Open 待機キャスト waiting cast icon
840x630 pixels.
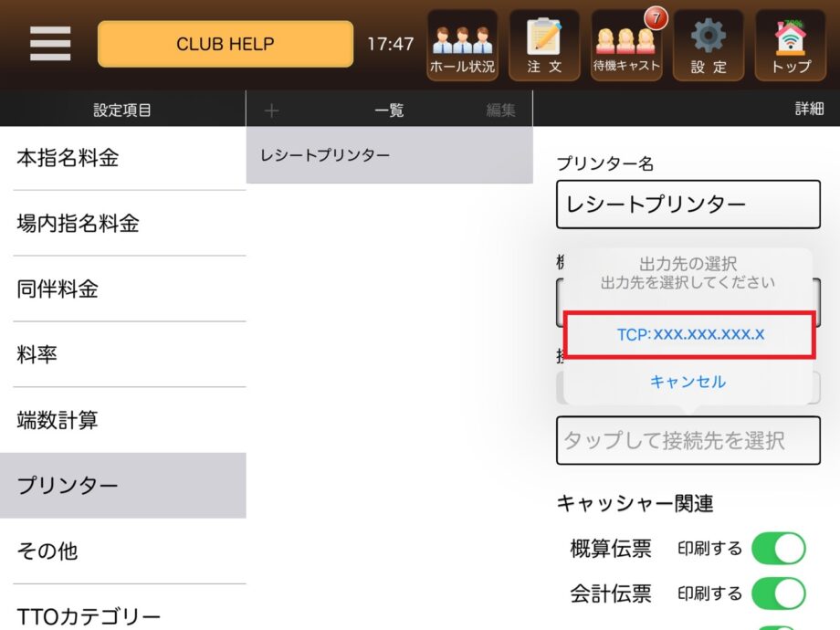click(x=626, y=46)
